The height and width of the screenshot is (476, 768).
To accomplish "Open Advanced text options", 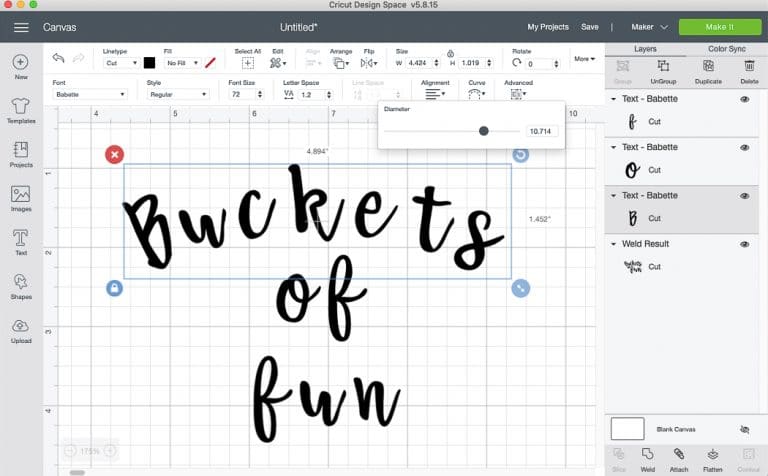I will [x=518, y=94].
